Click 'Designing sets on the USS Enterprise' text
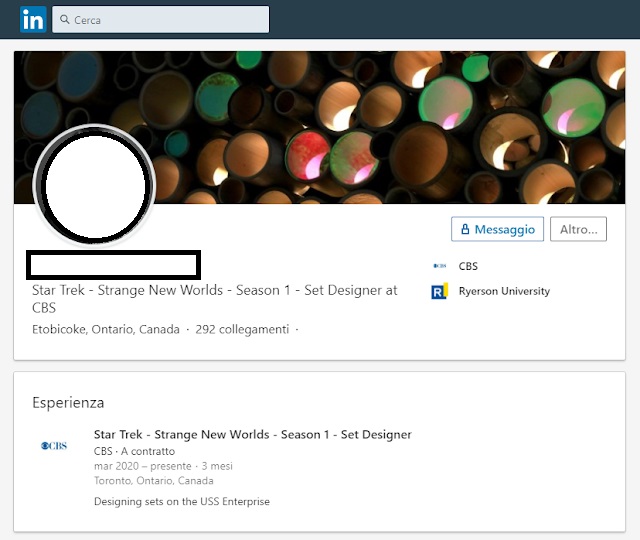 pos(182,501)
